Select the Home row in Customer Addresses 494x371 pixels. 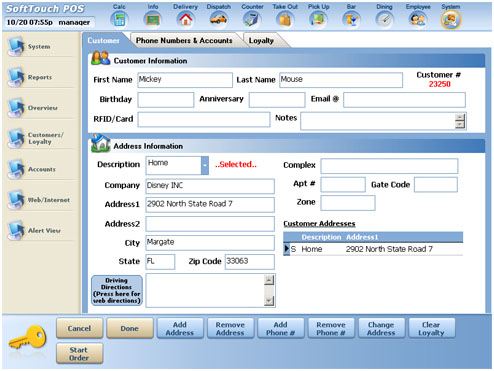pos(373,249)
